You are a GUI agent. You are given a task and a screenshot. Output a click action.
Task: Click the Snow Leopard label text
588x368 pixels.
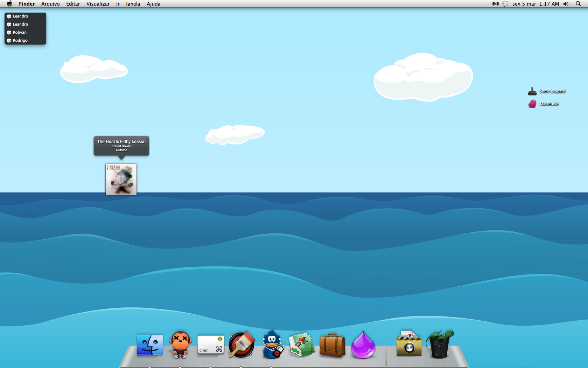tap(552, 91)
